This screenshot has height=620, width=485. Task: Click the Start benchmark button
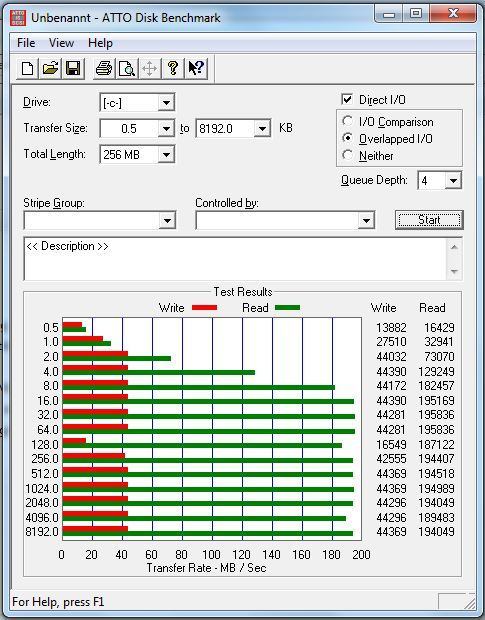429,220
